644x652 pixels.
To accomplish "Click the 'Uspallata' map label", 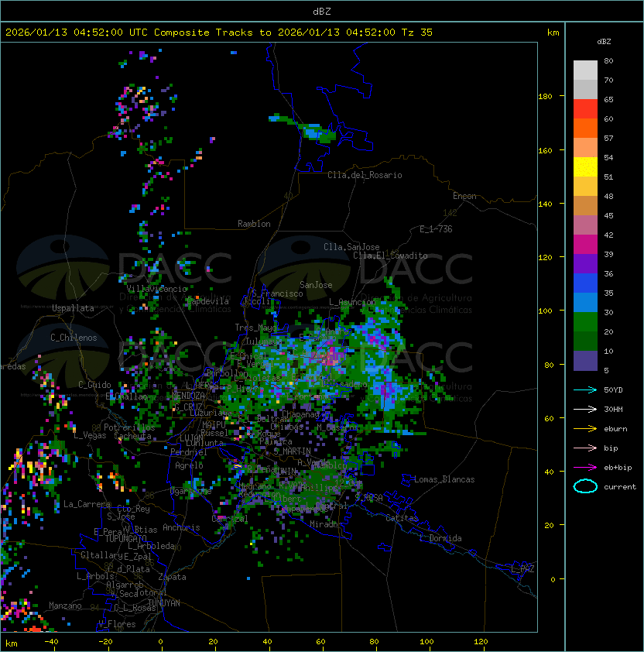I will 73,308.
